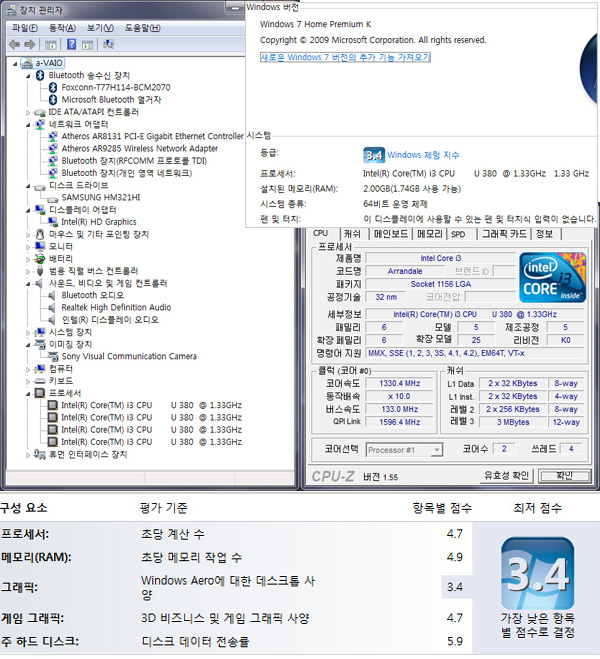Select Sony Visual Communication Camera device

point(129,356)
